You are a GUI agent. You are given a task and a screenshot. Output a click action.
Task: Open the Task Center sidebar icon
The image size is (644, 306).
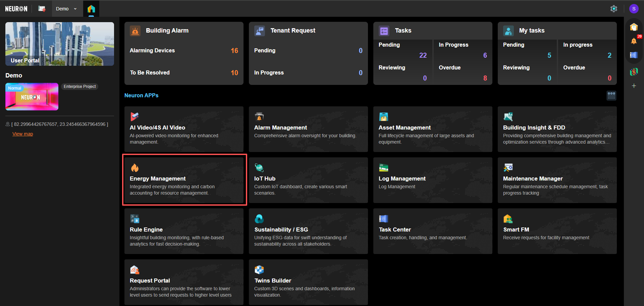click(x=634, y=55)
